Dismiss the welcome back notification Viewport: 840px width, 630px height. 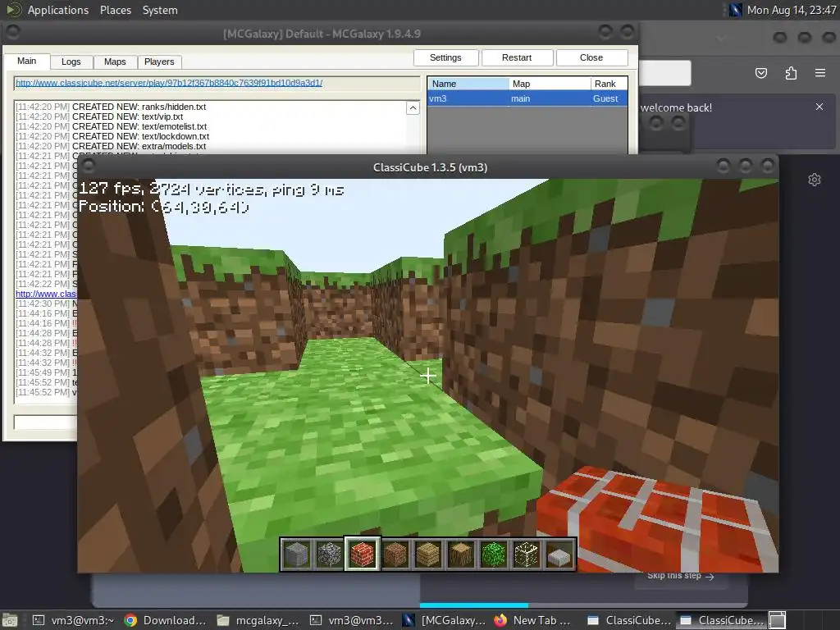pyautogui.click(x=819, y=107)
